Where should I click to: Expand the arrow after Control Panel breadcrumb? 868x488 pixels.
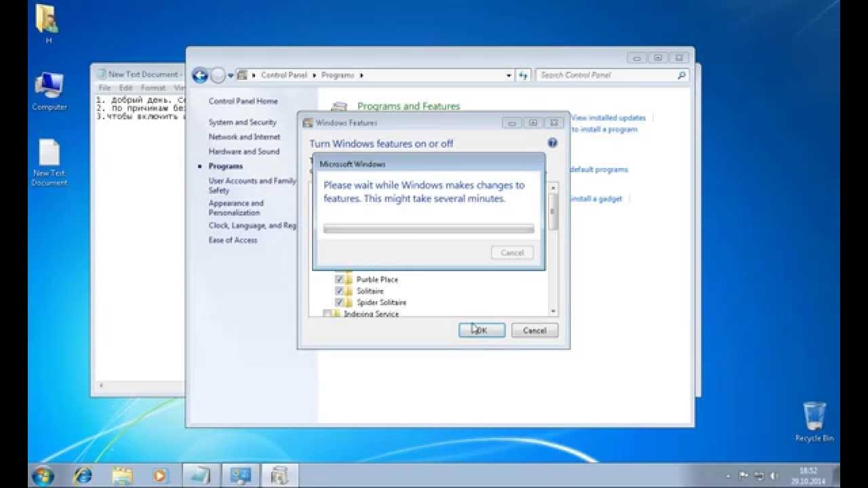[x=314, y=75]
